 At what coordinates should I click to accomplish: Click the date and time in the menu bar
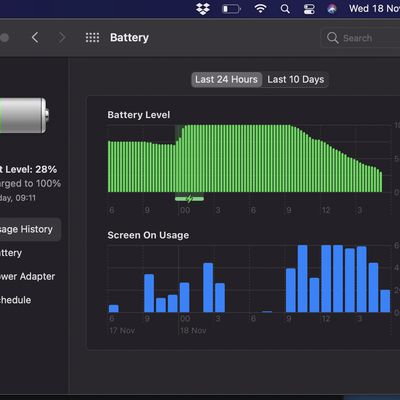(374, 8)
